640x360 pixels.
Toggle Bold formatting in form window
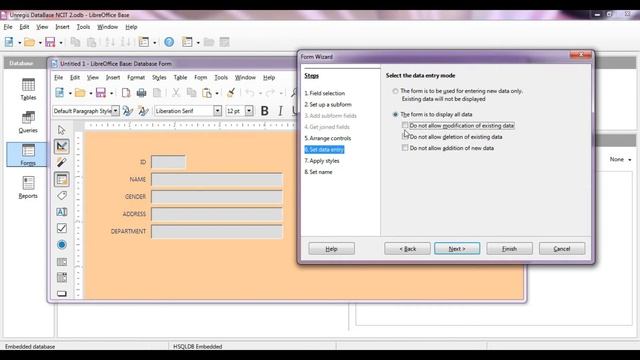[x=264, y=111]
